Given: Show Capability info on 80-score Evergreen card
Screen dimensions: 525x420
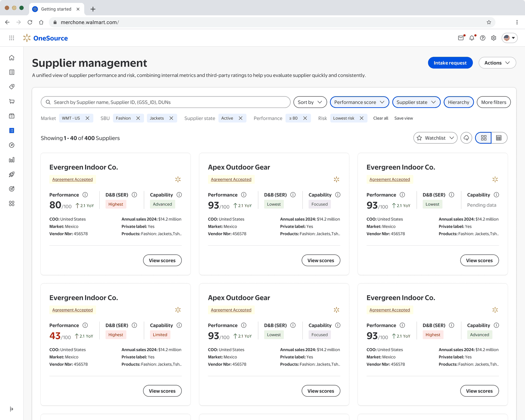Looking at the screenshot, I should (x=179, y=195).
